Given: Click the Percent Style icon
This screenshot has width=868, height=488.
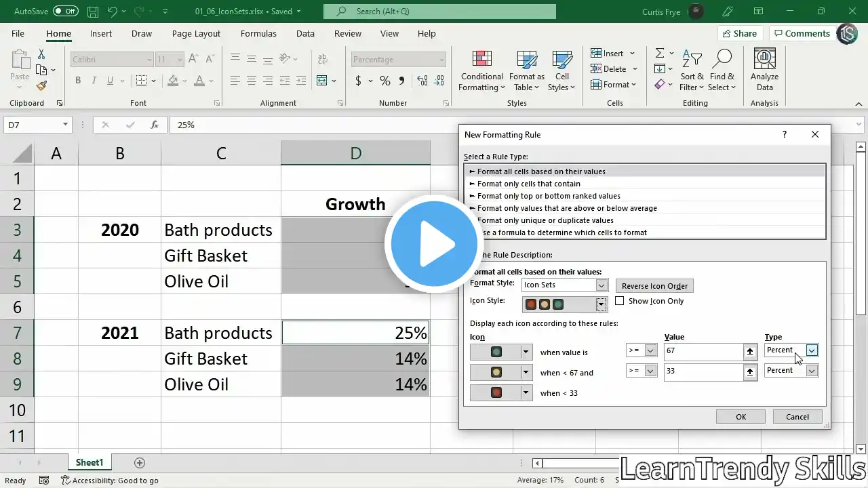Looking at the screenshot, I should point(384,81).
